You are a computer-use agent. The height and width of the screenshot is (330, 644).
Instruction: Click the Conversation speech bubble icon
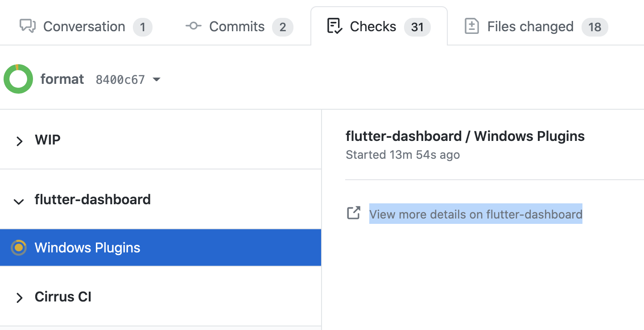point(27,26)
